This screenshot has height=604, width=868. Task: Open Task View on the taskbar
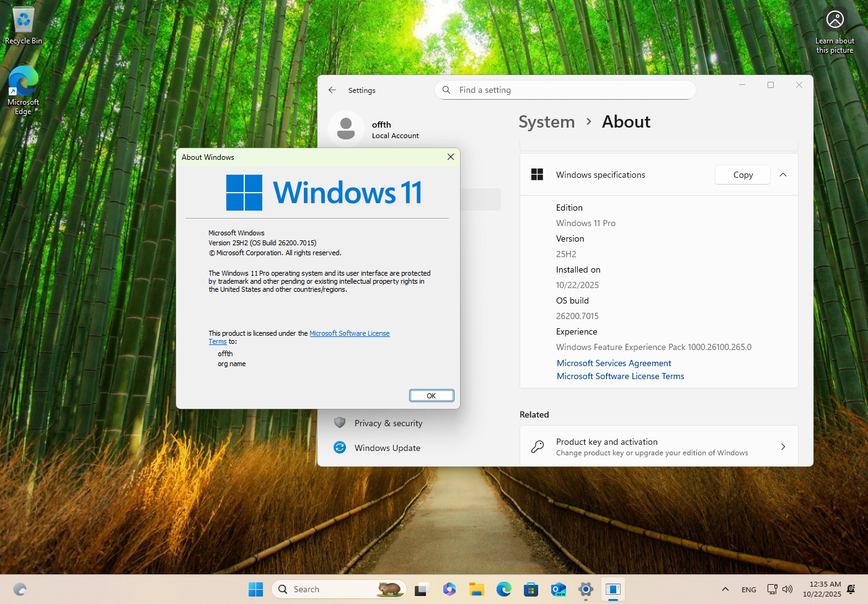pos(422,589)
